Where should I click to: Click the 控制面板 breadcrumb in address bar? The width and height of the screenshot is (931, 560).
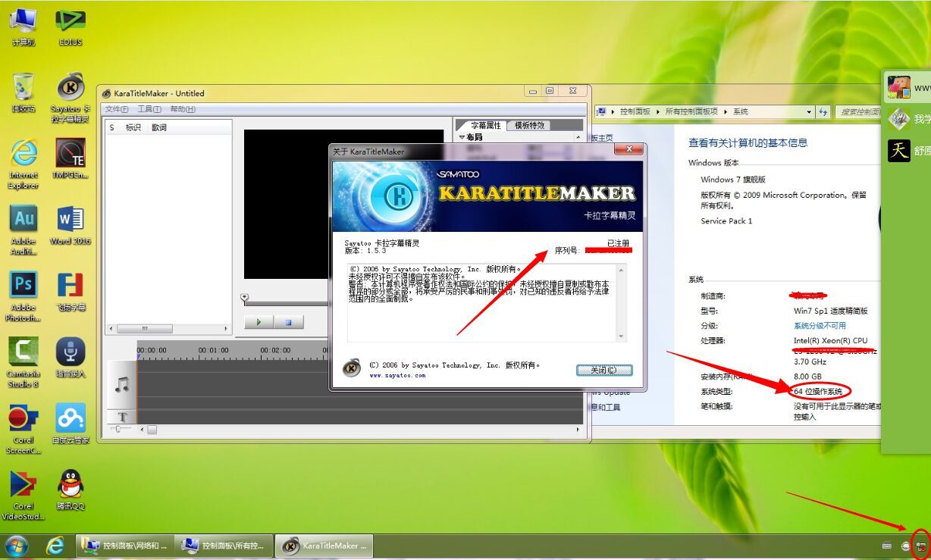(635, 111)
